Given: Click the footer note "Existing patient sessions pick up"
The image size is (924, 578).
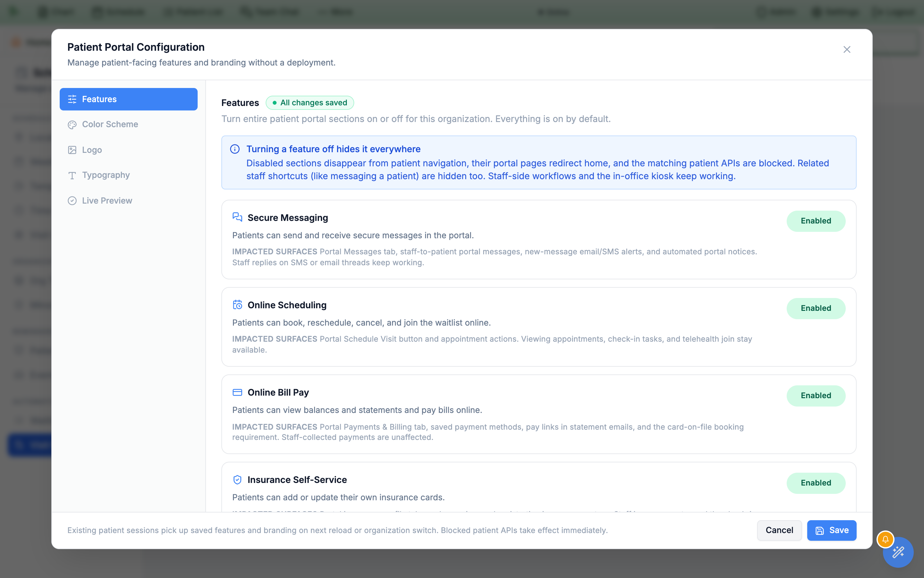Looking at the screenshot, I should point(338,530).
